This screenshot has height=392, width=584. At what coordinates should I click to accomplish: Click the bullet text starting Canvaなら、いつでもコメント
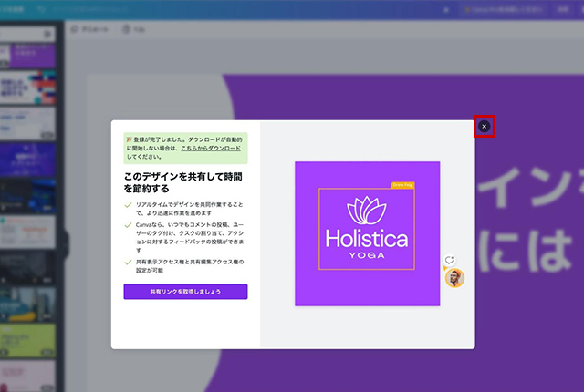click(x=190, y=237)
